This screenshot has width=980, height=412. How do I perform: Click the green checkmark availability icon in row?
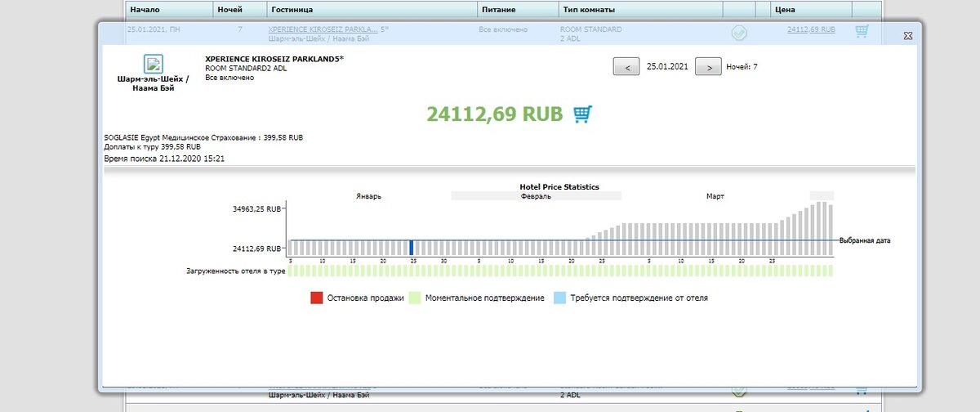click(738, 33)
